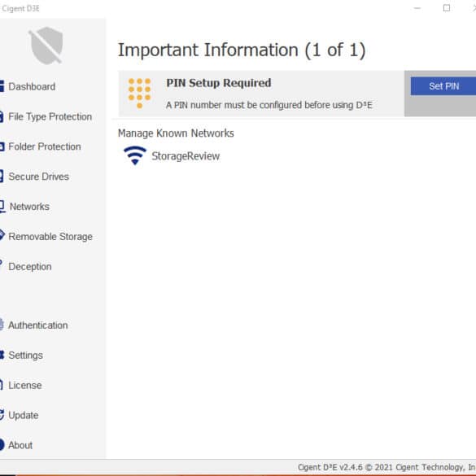Select the Deception menu item
This screenshot has width=476, height=476.
tap(30, 267)
